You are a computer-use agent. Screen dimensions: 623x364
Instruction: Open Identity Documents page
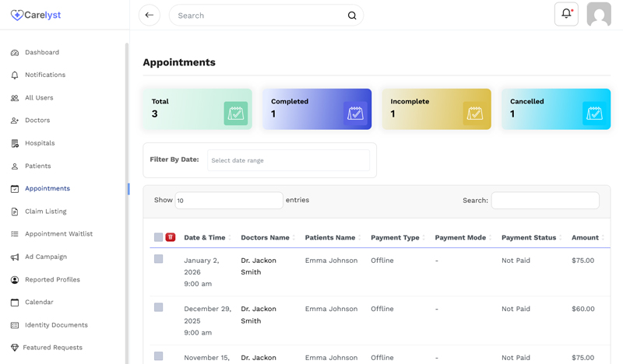[56, 325]
